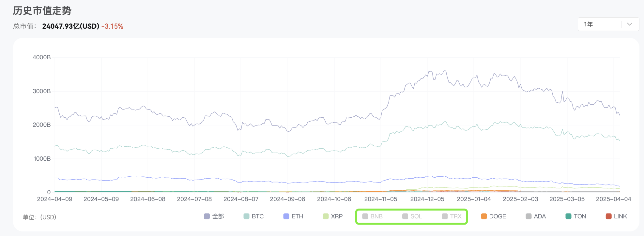Image resolution: width=644 pixels, height=236 pixels.
Task: Click the 24047.93亿(USD) total market cap value
Action: click(x=70, y=26)
